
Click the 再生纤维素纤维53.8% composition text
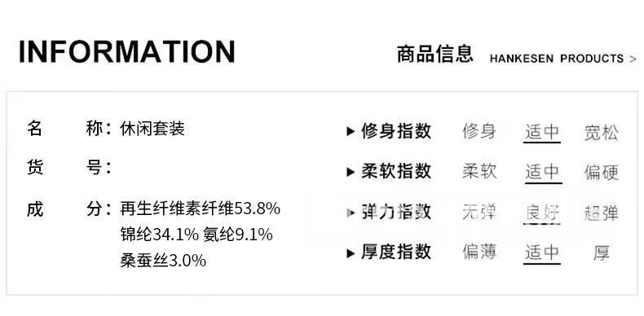coord(200,208)
